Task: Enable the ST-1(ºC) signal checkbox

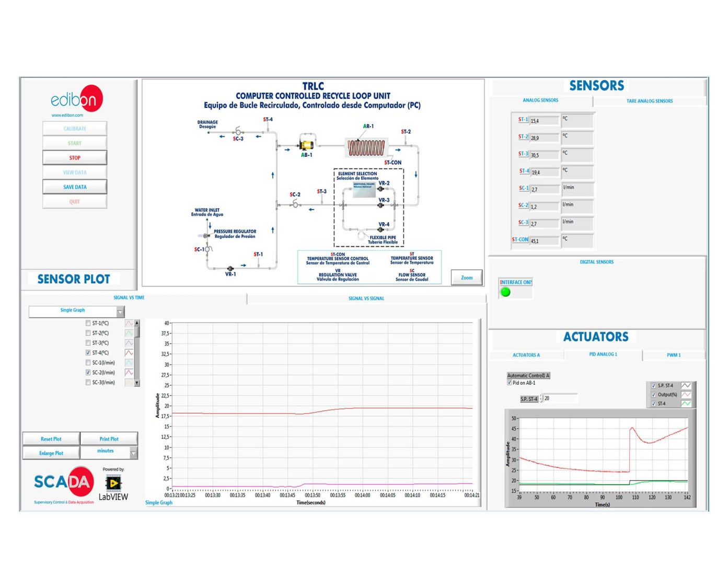Action: pyautogui.click(x=88, y=323)
